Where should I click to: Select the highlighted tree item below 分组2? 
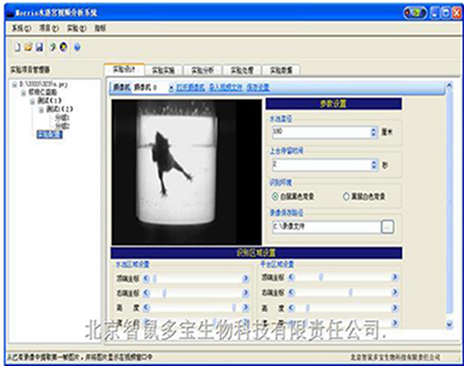[49, 134]
